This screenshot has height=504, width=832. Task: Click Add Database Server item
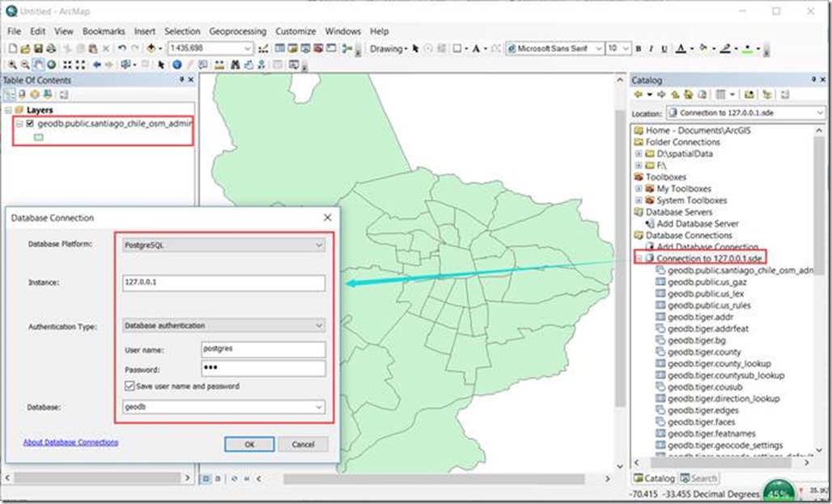pyautogui.click(x=697, y=224)
